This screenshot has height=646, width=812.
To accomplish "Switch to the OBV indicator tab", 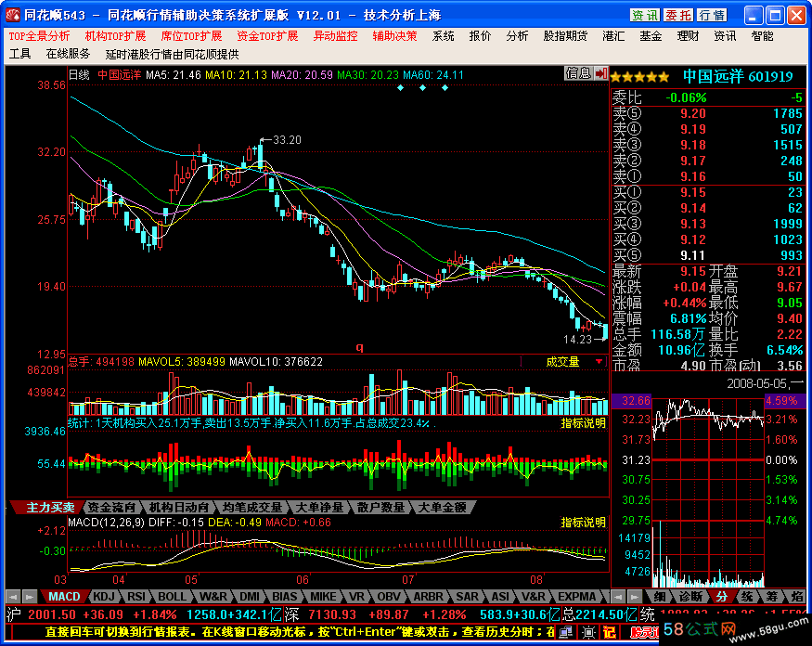I will (389, 597).
